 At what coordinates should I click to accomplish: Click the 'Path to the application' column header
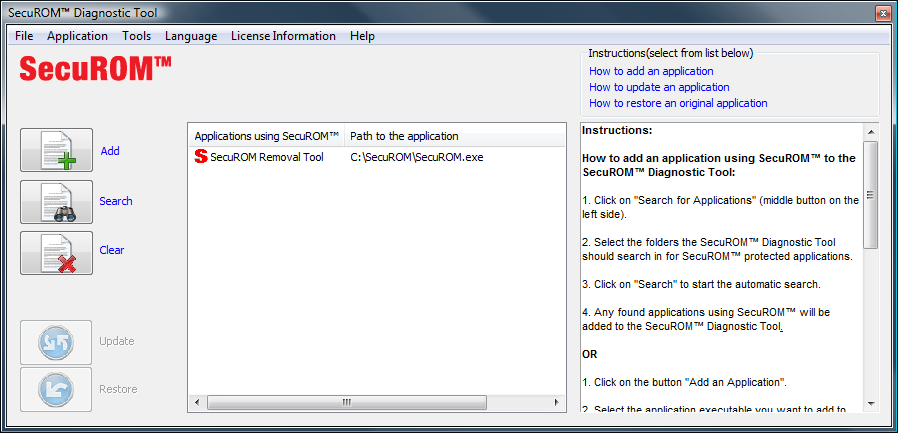pyautogui.click(x=455, y=136)
